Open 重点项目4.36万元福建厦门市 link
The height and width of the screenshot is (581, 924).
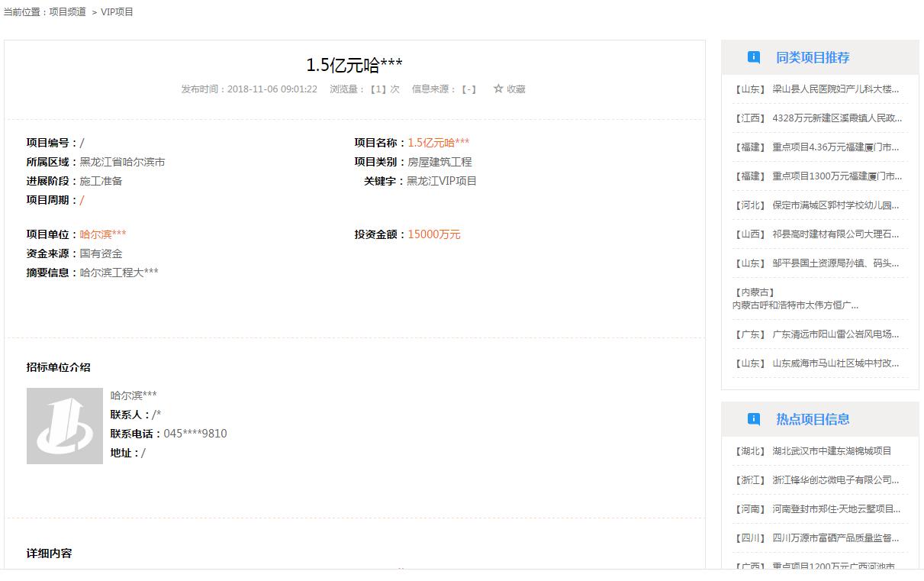pyautogui.click(x=835, y=147)
